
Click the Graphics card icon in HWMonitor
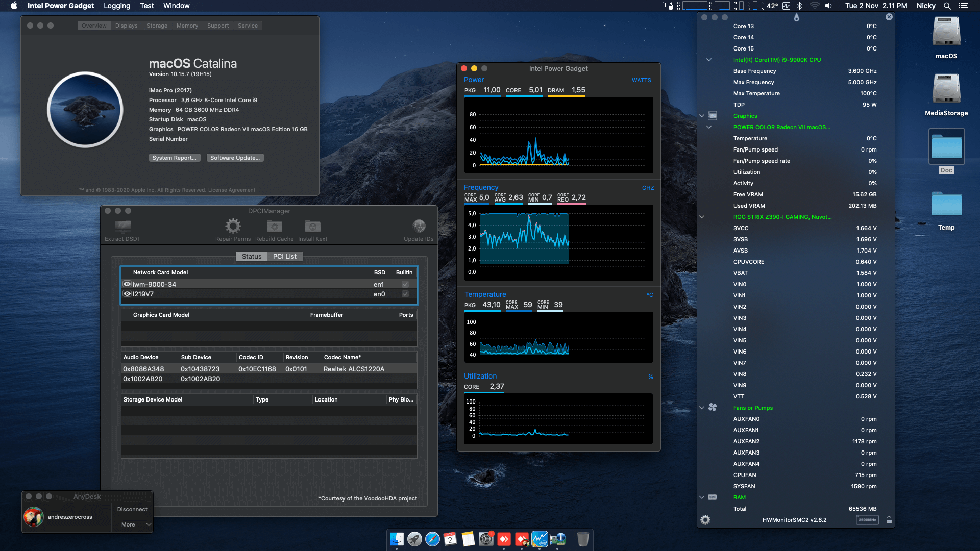point(713,116)
